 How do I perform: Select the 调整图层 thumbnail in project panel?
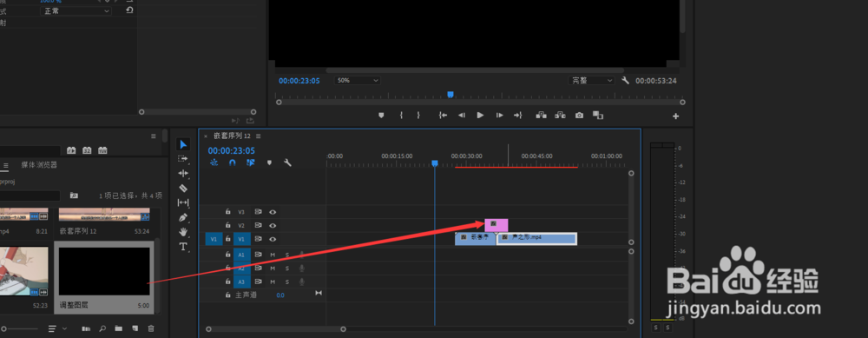click(x=104, y=271)
